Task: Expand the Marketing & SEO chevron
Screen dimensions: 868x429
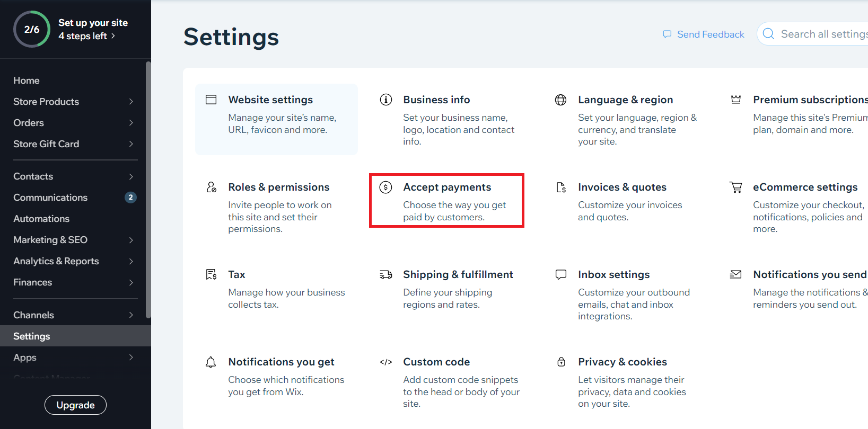Action: pos(131,240)
